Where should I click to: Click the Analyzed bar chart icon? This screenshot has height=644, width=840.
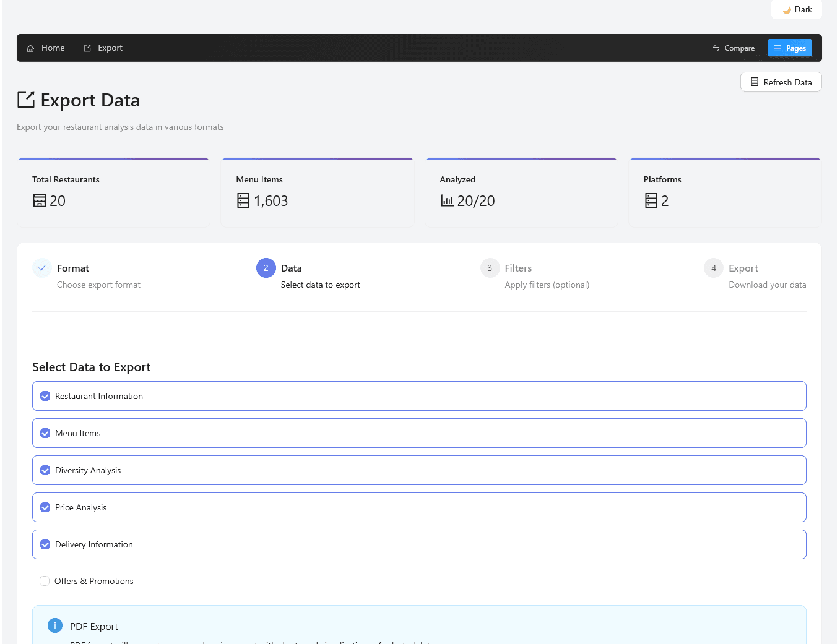pyautogui.click(x=447, y=200)
